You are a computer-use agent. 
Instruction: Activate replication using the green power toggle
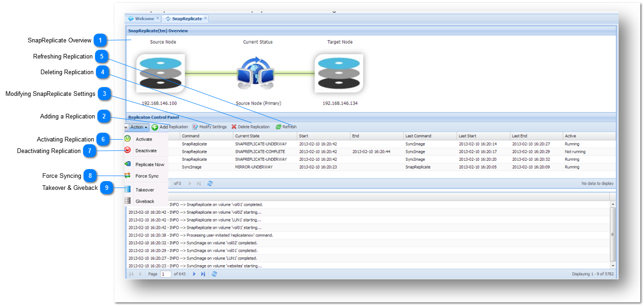coord(127,139)
